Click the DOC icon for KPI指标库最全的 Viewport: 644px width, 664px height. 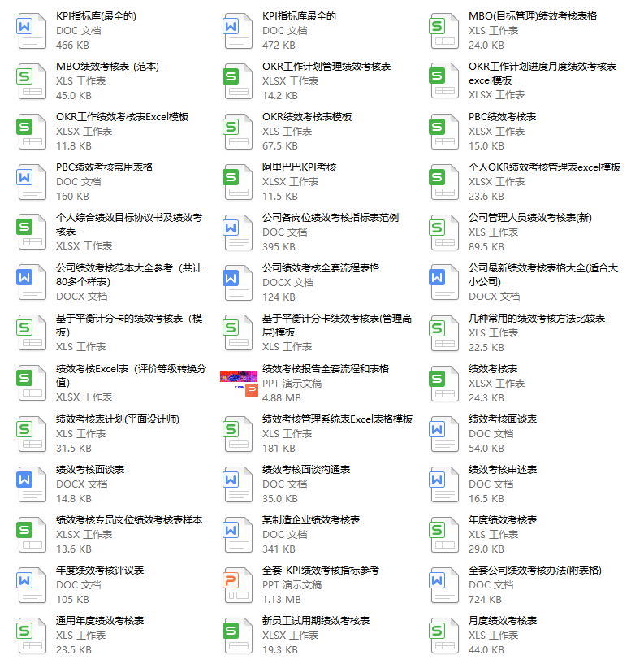238,31
